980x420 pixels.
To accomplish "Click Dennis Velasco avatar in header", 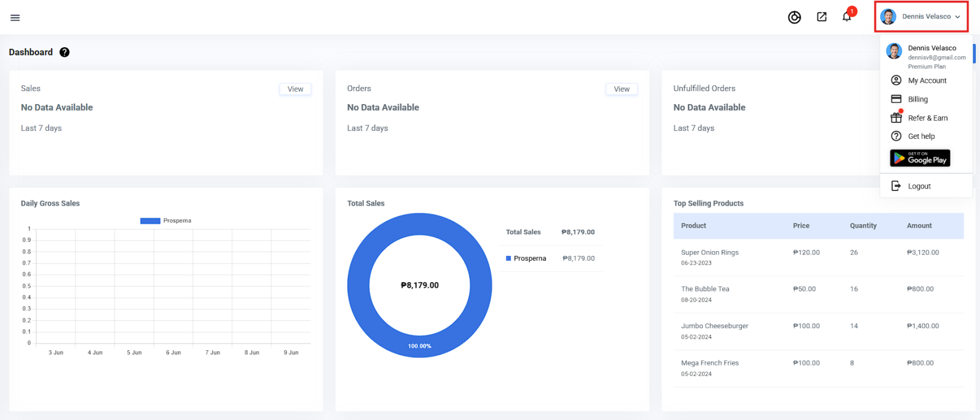I will 888,17.
